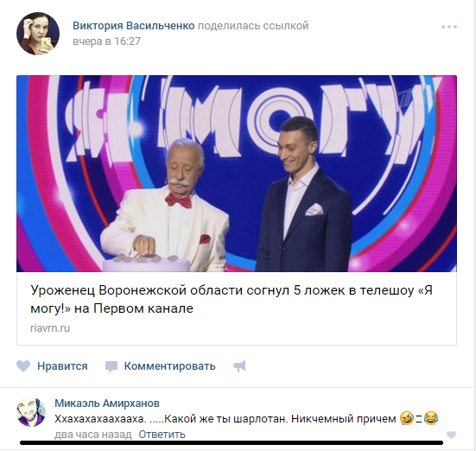Image resolution: width=476 pixels, height=451 pixels.
Task: Open the post options three-dots menu
Action: coord(449,27)
